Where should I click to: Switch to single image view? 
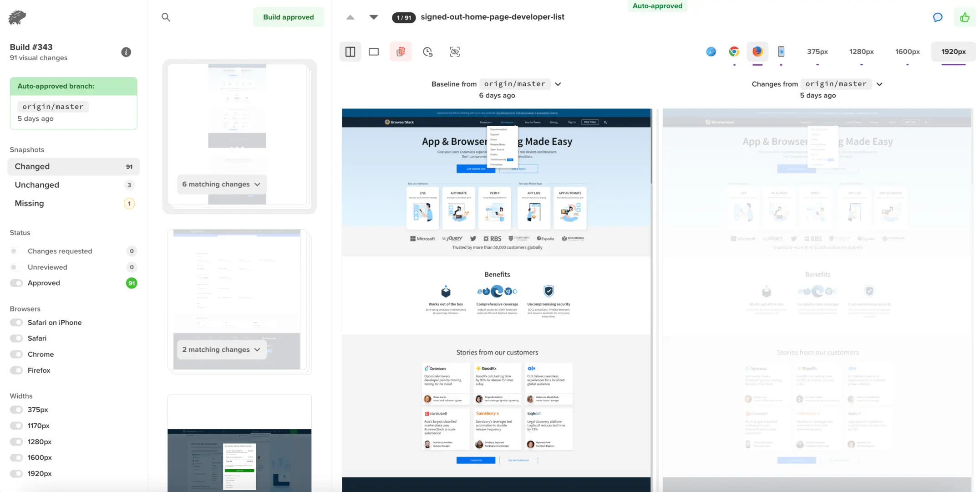click(374, 52)
